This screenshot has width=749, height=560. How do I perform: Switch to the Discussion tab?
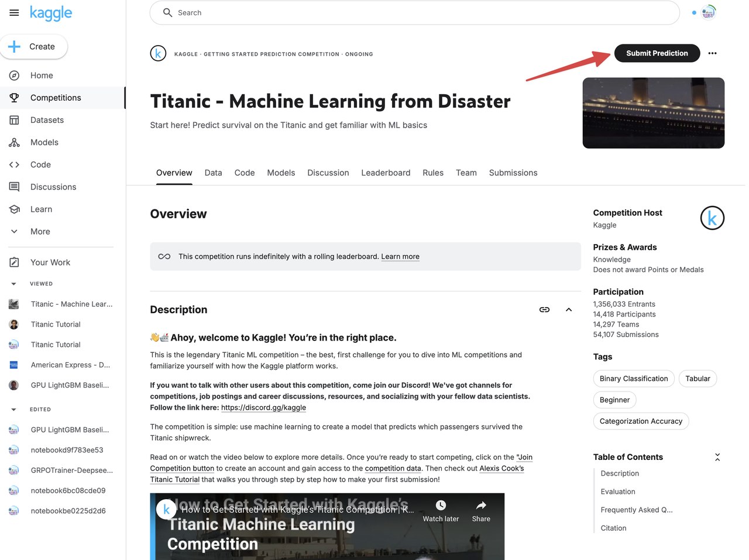(x=328, y=173)
